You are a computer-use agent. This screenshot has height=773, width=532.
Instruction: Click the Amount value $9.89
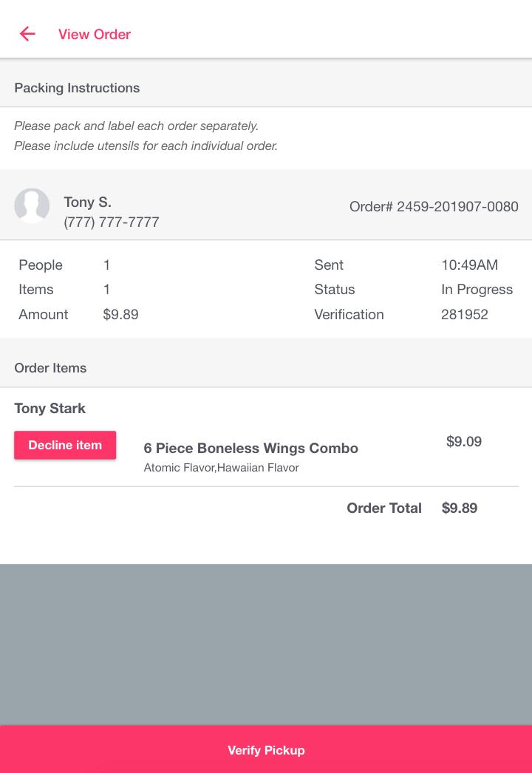120,314
